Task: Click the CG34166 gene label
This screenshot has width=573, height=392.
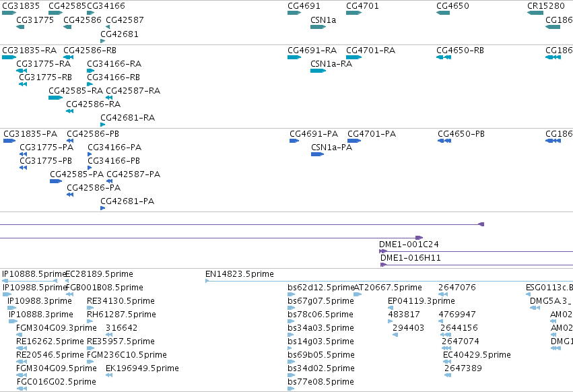Action: 106,6
